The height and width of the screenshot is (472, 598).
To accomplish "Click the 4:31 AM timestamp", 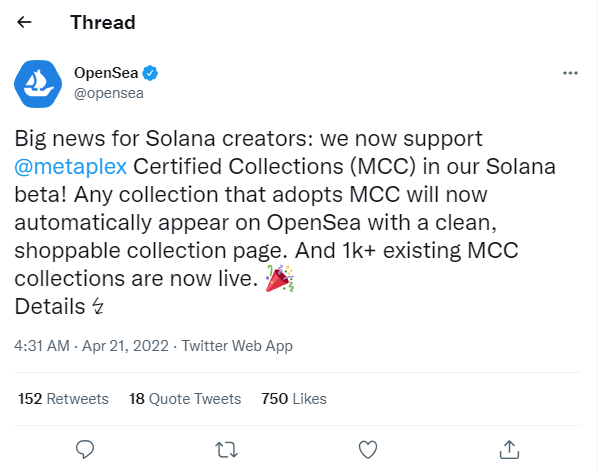I will 42,346.
